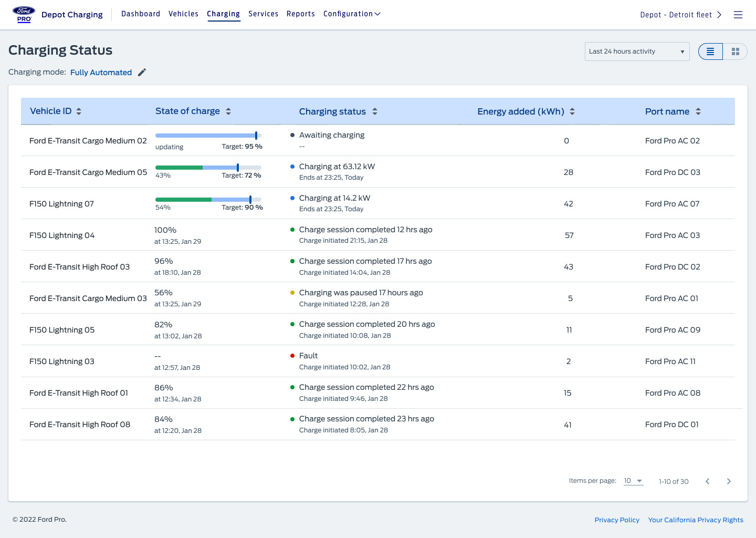Sort by State of charge arrows
The image size is (756, 538).
[x=228, y=111]
